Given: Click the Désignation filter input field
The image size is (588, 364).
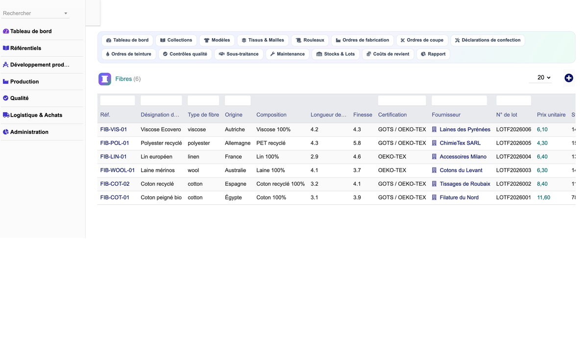Looking at the screenshot, I should click(161, 100).
